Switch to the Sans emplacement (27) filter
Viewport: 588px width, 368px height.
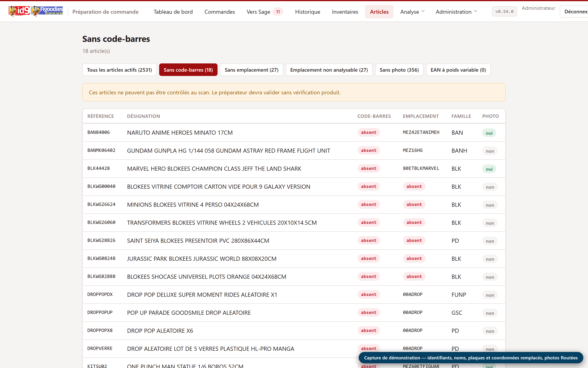251,70
